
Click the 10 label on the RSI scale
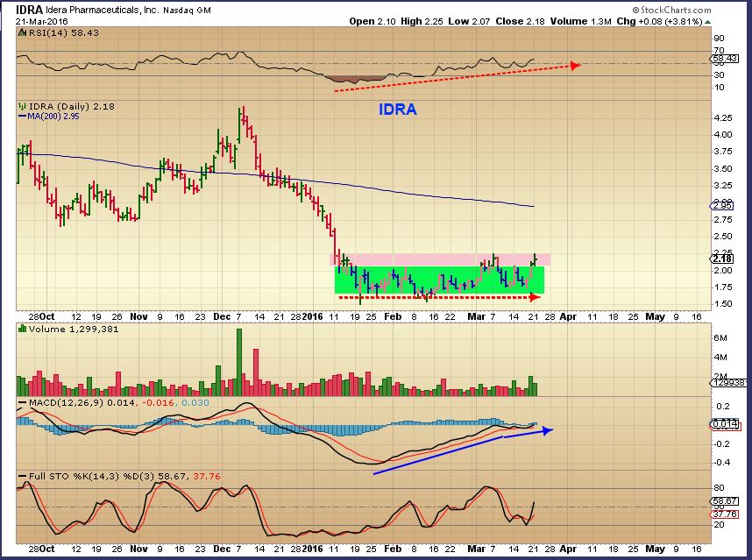pos(719,88)
